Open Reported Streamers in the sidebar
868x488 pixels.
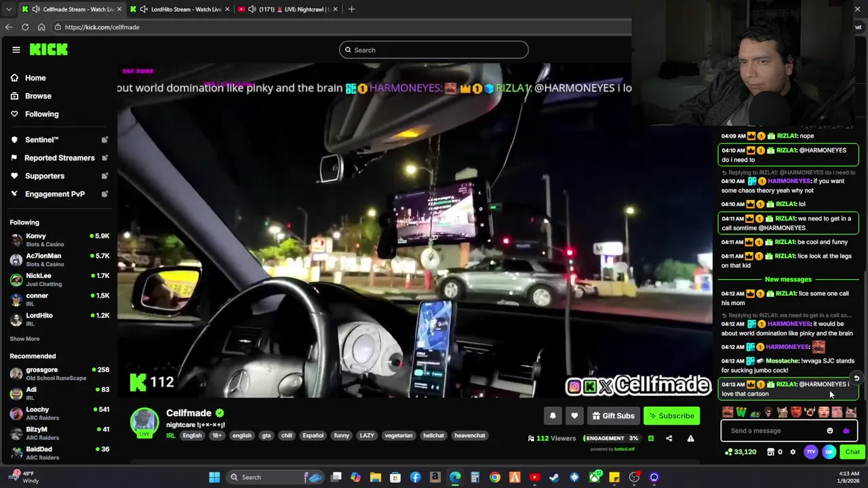[60, 158]
